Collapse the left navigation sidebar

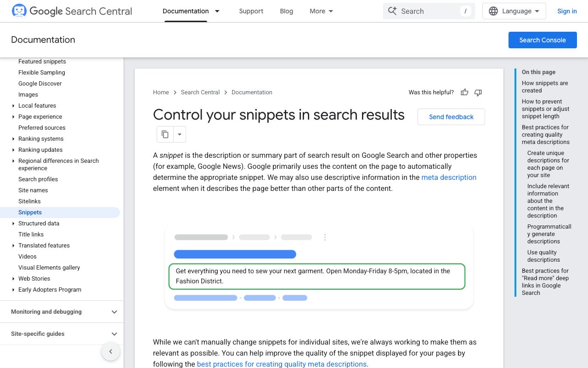111,352
